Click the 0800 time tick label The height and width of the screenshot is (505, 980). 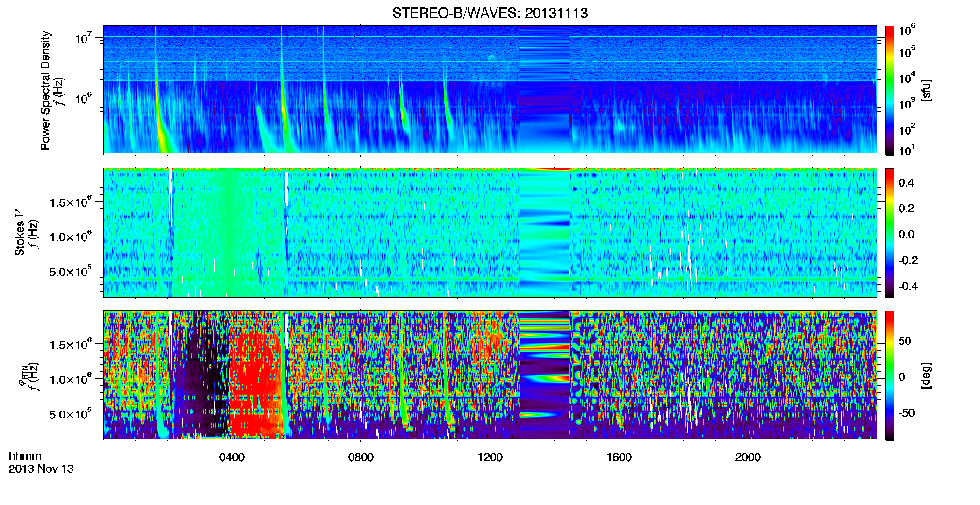pos(361,457)
